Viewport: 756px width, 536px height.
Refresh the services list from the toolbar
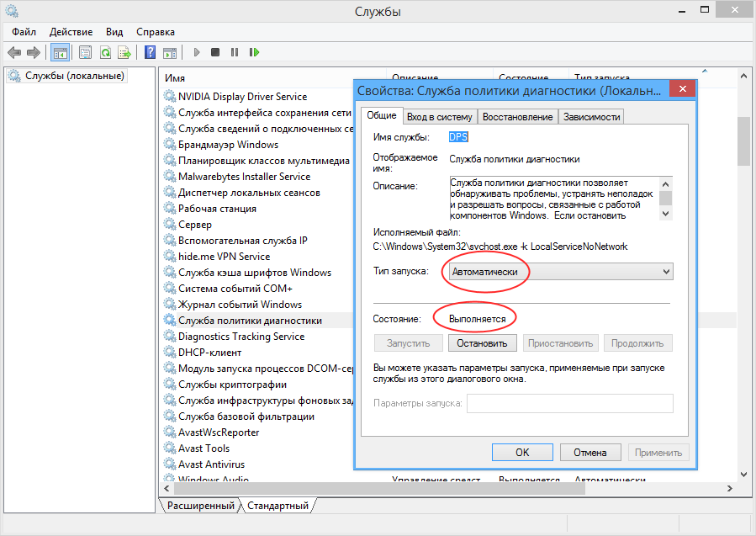(105, 52)
